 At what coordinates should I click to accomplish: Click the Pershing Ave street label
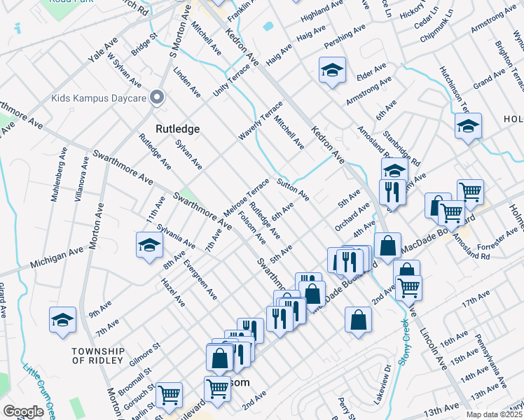pos(345,36)
